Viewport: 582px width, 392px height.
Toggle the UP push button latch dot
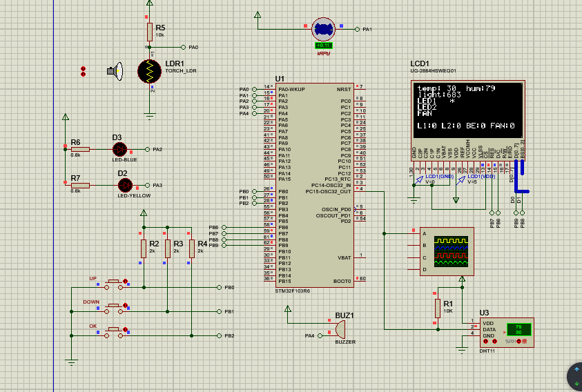pos(126,282)
